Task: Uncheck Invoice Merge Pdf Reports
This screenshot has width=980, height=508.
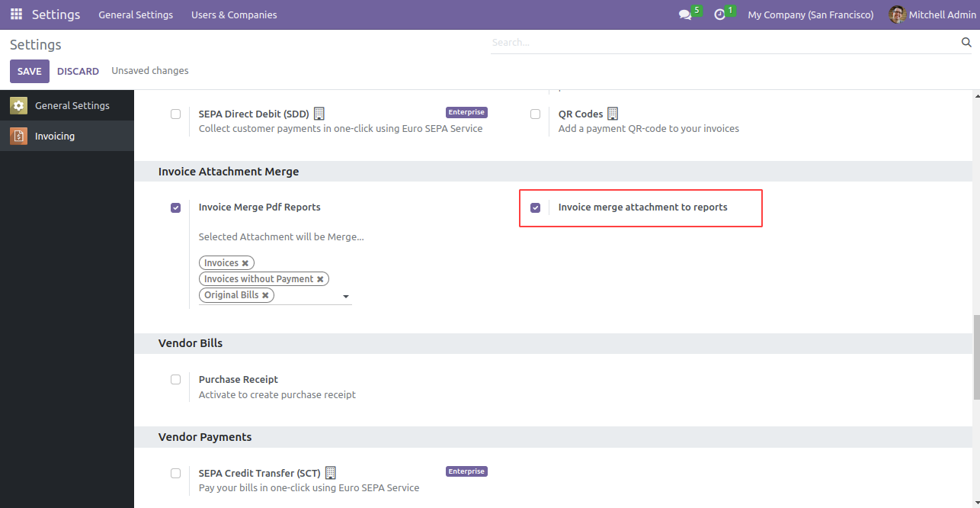Action: coord(176,207)
